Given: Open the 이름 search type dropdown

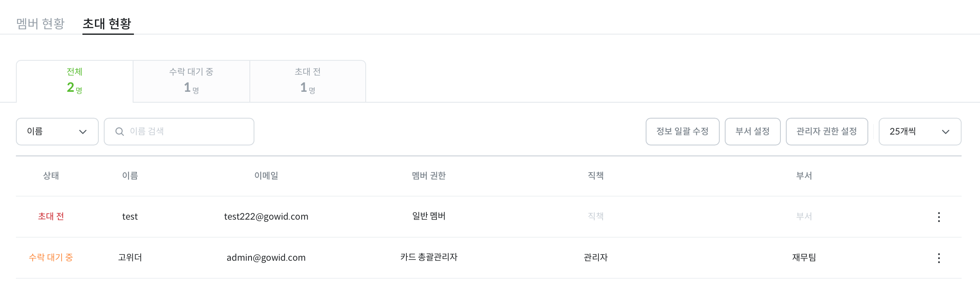Looking at the screenshot, I should pos(57,132).
